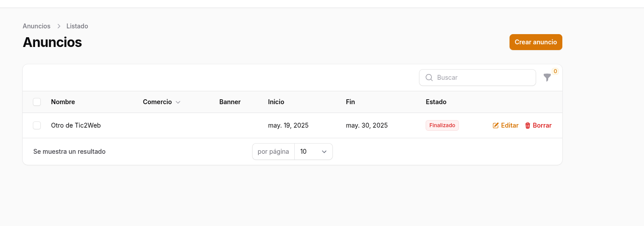
Task: Click the filter funnel icon
Action: coord(547,78)
